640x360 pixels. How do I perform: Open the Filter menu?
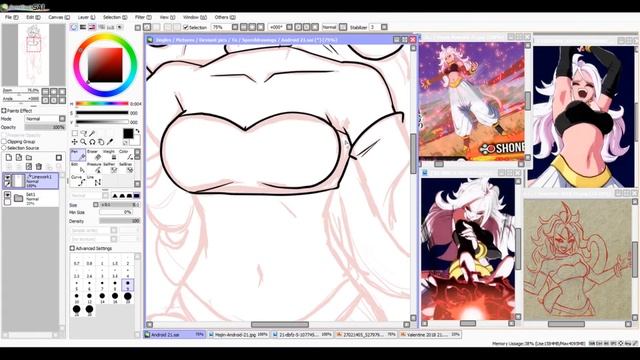(x=143, y=17)
